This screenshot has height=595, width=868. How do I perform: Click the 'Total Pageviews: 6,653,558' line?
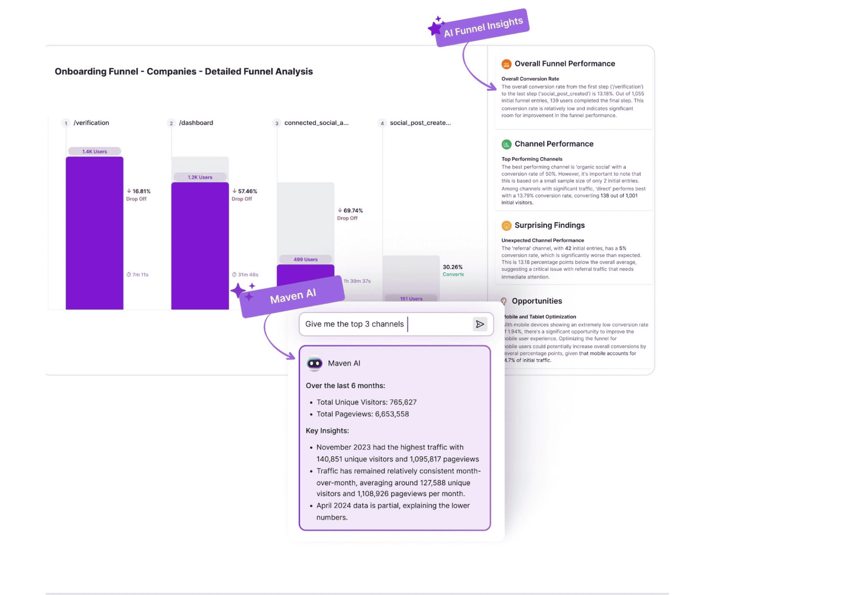(363, 414)
